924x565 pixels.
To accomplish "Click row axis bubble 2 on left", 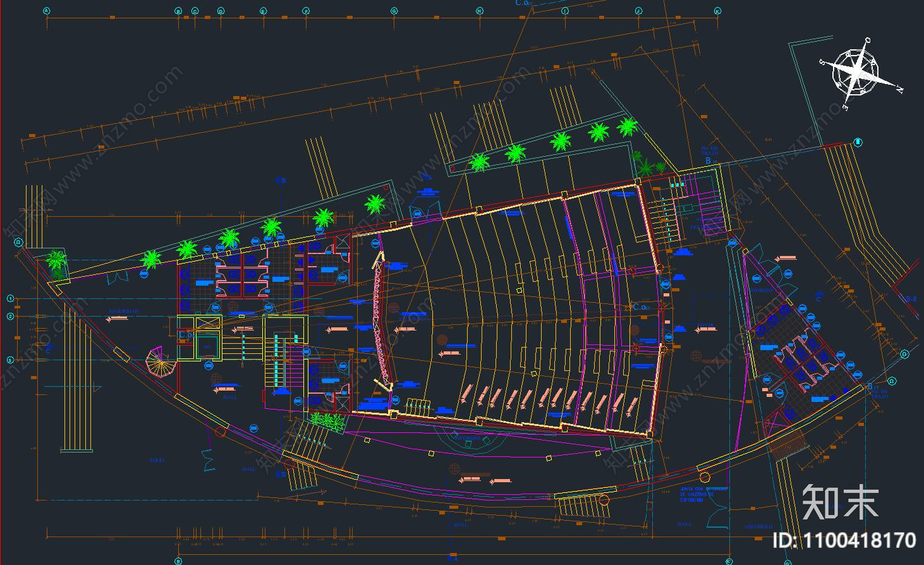I will [x=10, y=316].
